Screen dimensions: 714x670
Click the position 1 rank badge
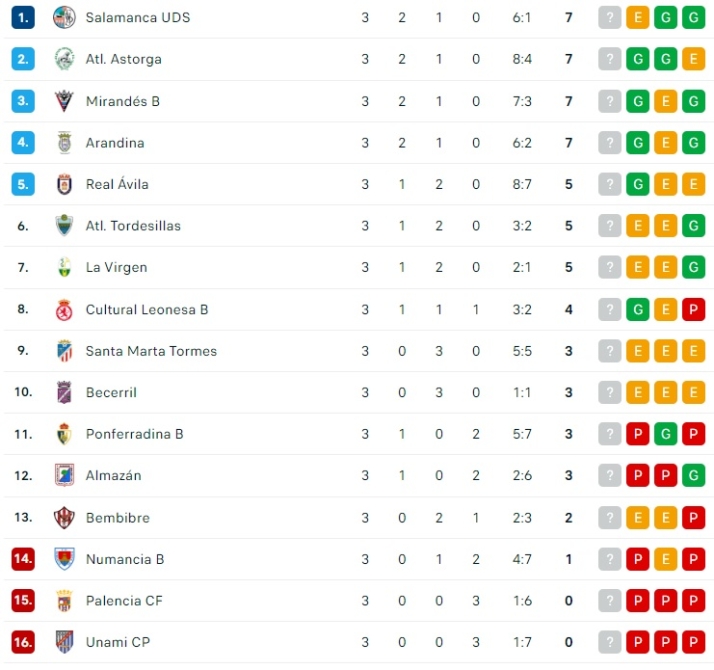point(23,17)
